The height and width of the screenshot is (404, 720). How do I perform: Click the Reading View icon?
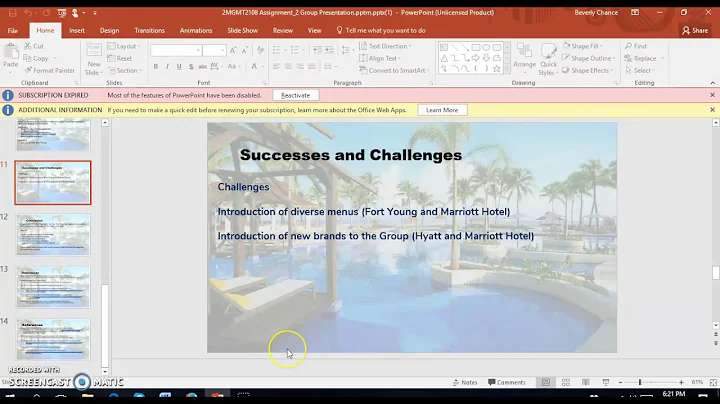coord(585,382)
